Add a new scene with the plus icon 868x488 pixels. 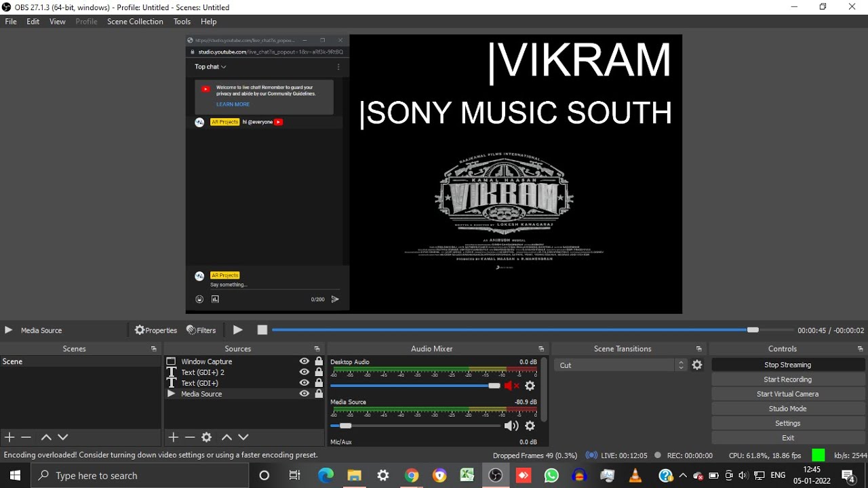(x=9, y=437)
